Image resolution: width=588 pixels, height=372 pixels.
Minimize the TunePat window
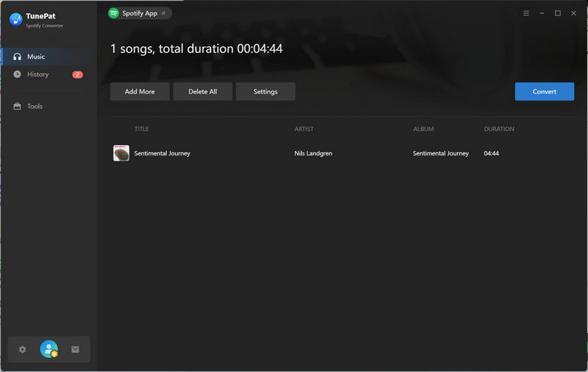(x=542, y=13)
